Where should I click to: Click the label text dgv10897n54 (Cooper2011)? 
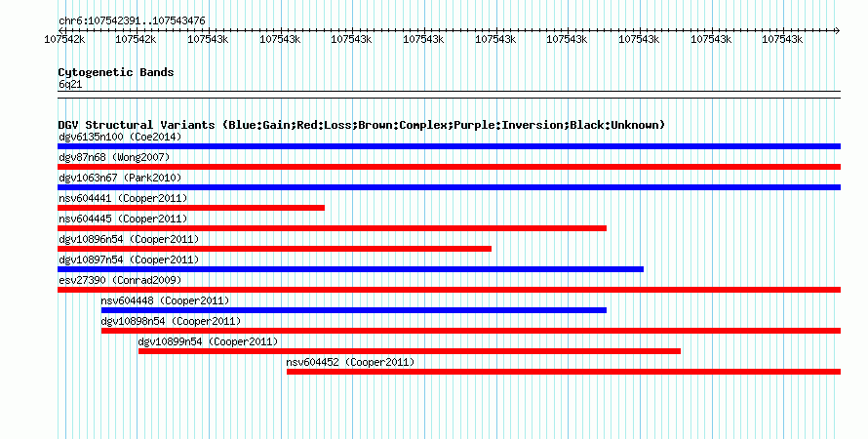point(129,259)
